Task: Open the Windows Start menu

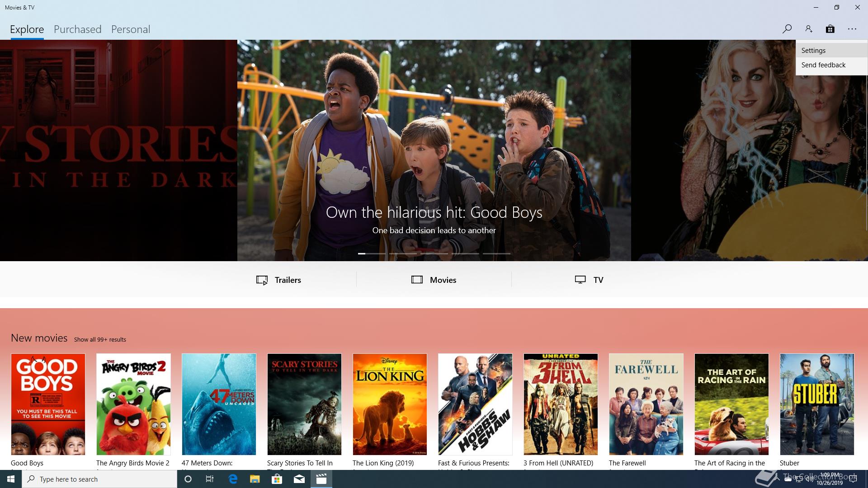Action: 11,479
